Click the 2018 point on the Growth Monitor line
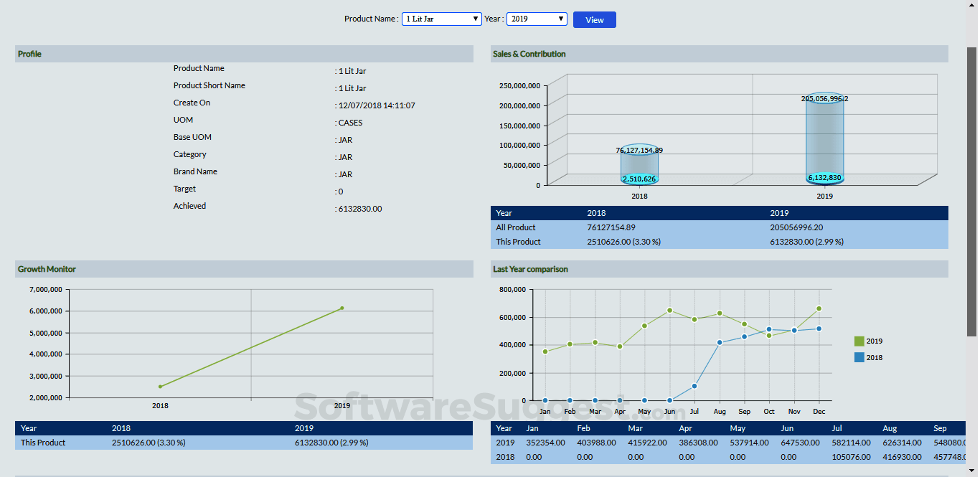 (x=160, y=386)
